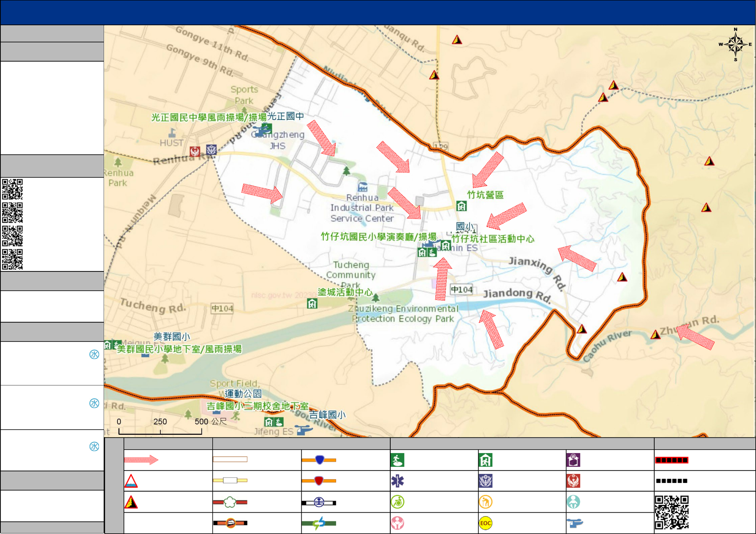
Task: Click the 運動公園 label
Action: tap(243, 394)
